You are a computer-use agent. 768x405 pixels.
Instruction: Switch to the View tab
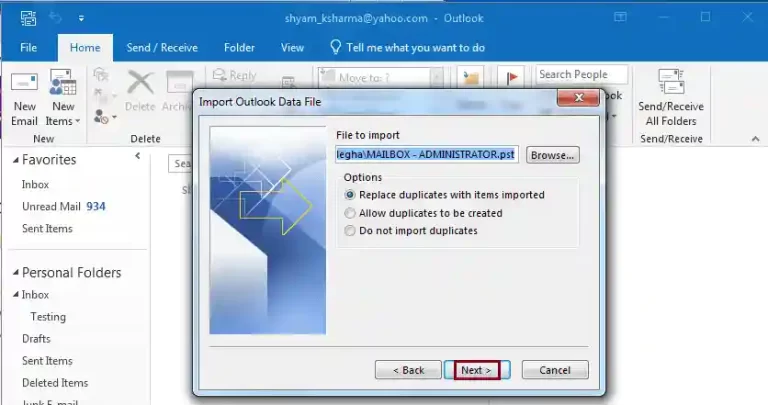292,48
